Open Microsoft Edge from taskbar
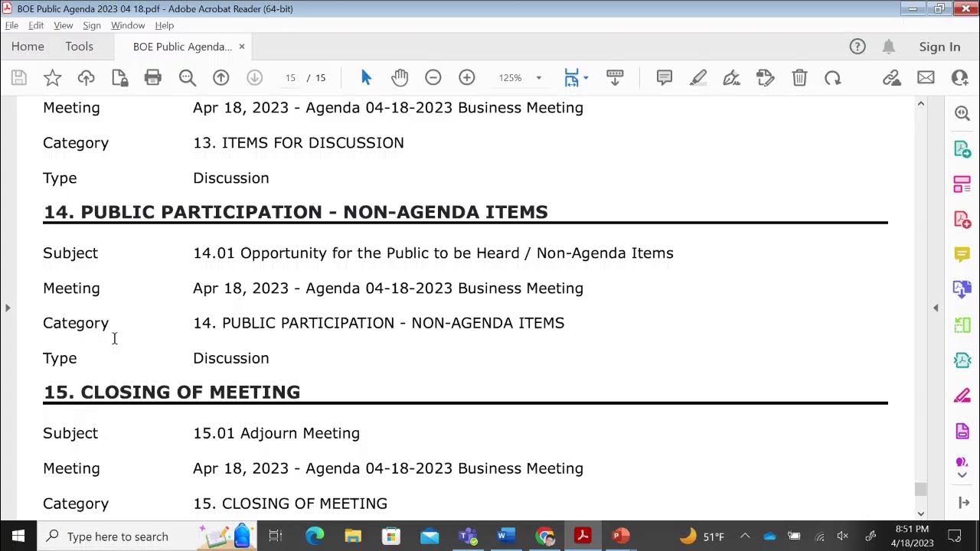The image size is (980, 551). (315, 536)
